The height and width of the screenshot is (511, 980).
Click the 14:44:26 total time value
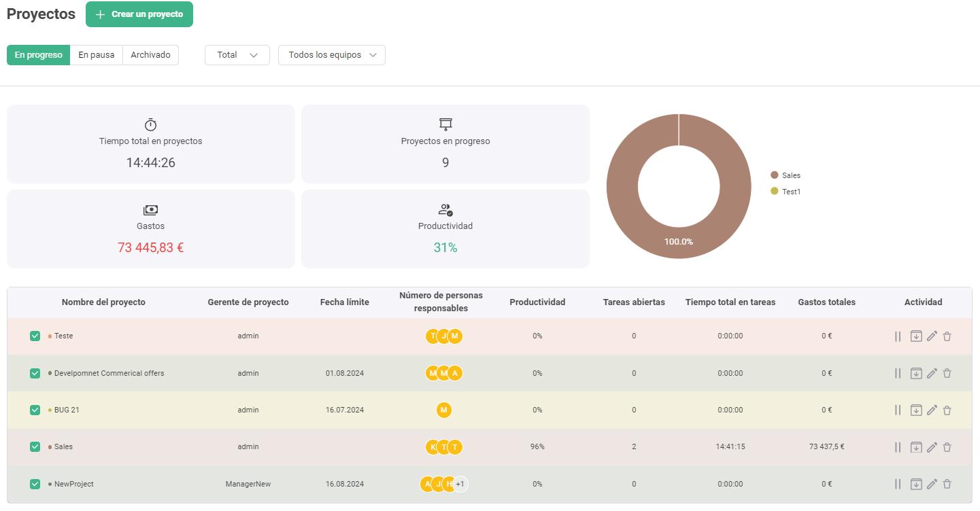(x=151, y=162)
